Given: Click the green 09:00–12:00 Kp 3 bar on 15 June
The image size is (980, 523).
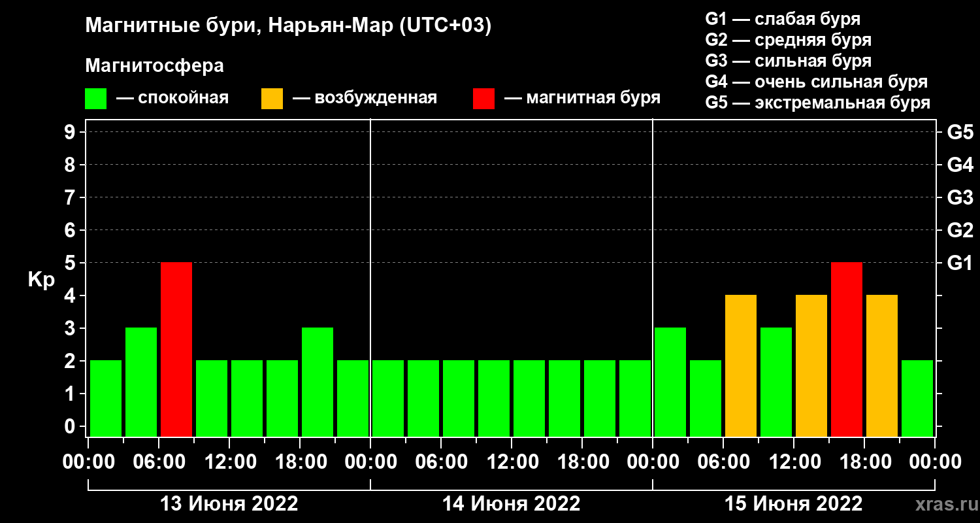Looking at the screenshot, I should (776, 382).
